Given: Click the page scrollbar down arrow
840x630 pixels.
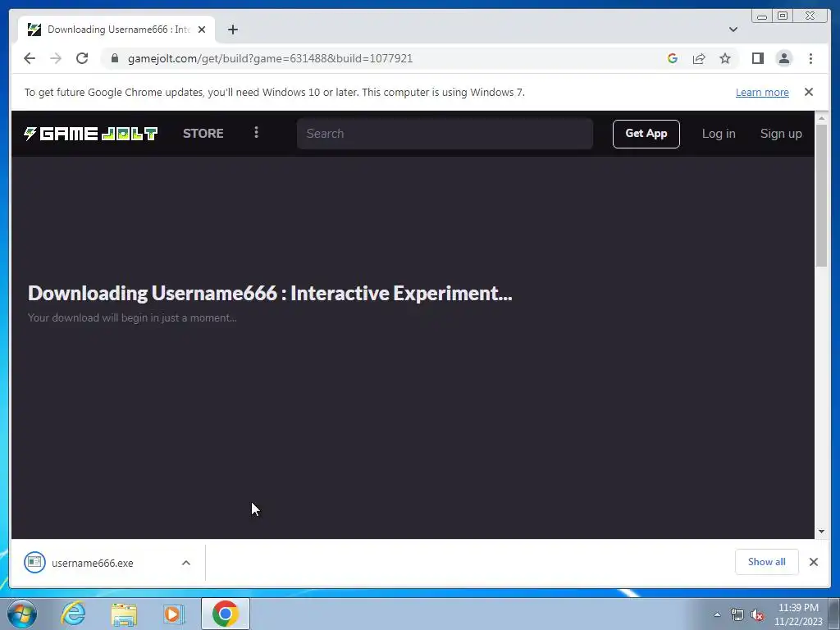Looking at the screenshot, I should [821, 532].
